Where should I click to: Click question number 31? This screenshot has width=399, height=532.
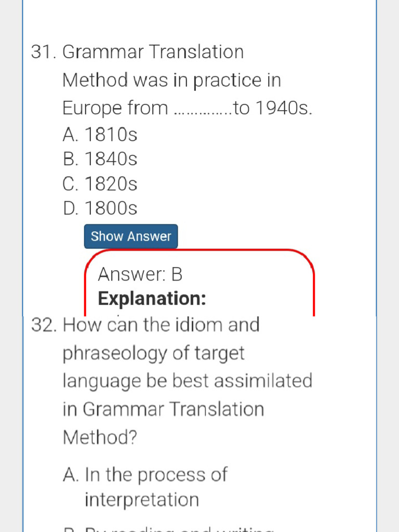[44, 52]
